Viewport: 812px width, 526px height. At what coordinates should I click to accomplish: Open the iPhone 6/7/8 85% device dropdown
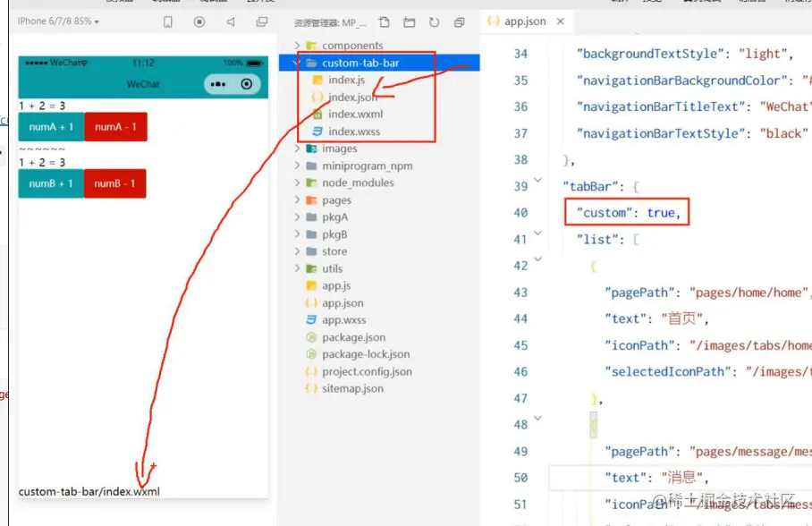point(58,21)
